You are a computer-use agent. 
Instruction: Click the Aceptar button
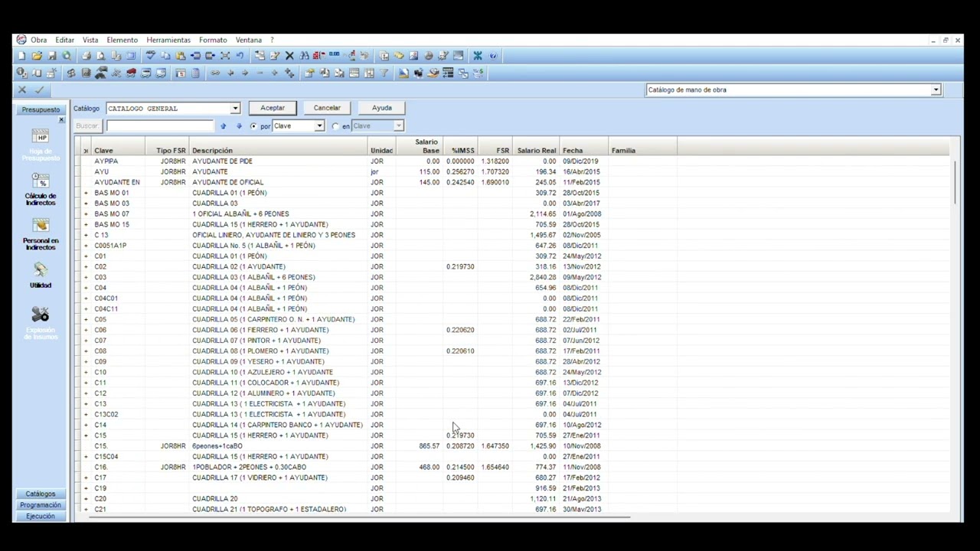[273, 108]
